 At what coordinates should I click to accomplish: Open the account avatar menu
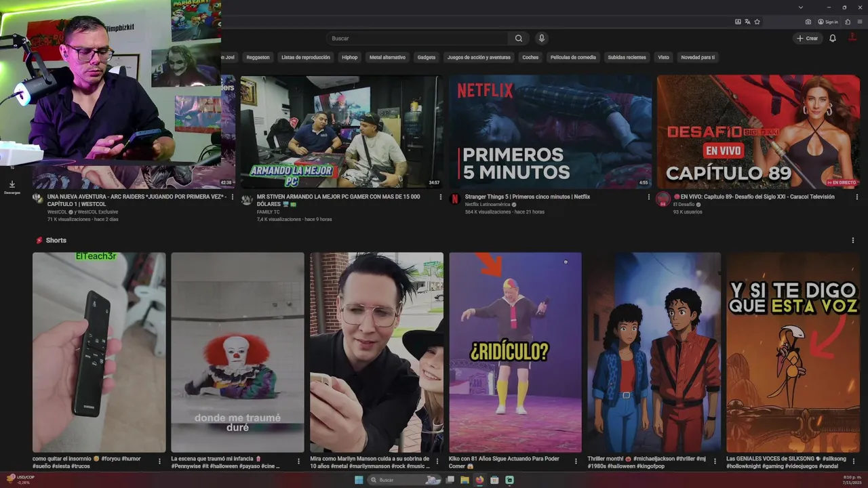coord(851,39)
